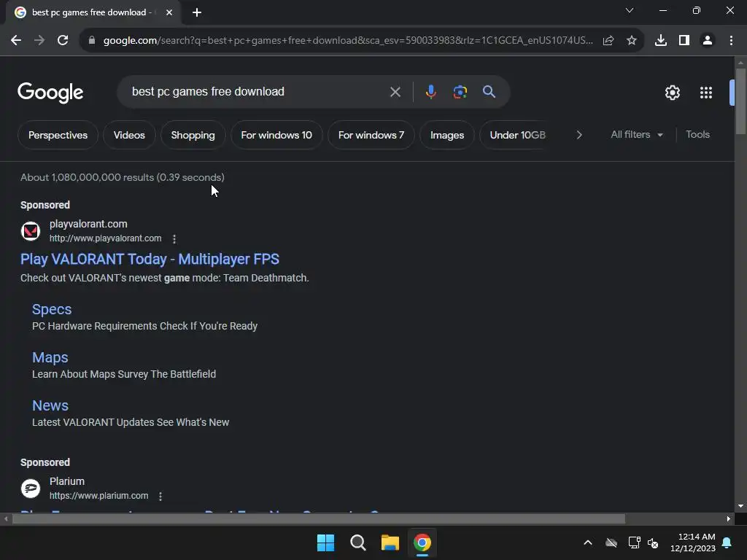Bookmark this tab with the star icon

(x=631, y=41)
